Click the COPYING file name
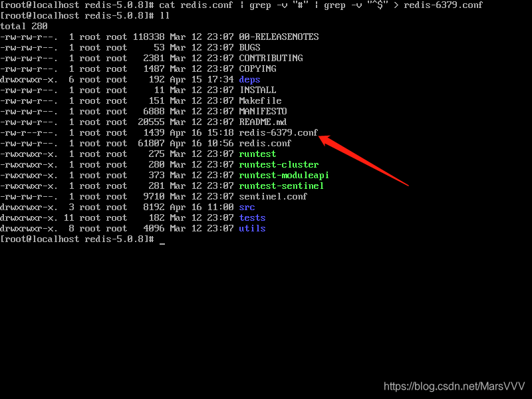Image resolution: width=532 pixels, height=399 pixels. 257,69
